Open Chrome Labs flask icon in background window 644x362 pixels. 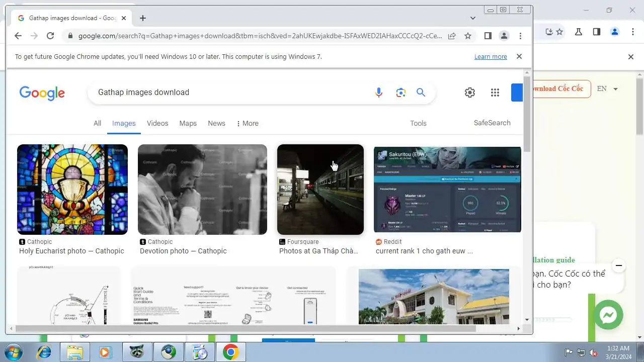pos(579,32)
